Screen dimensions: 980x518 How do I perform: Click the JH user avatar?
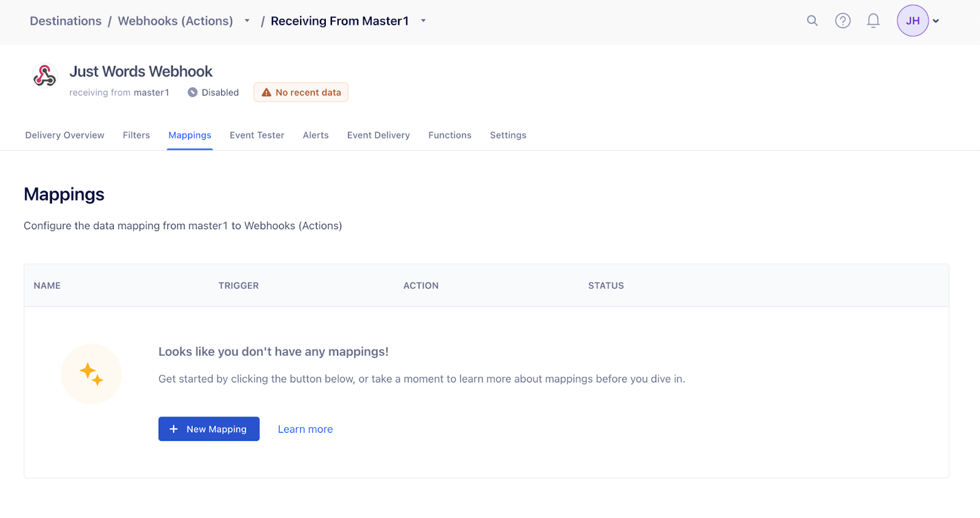tap(913, 21)
